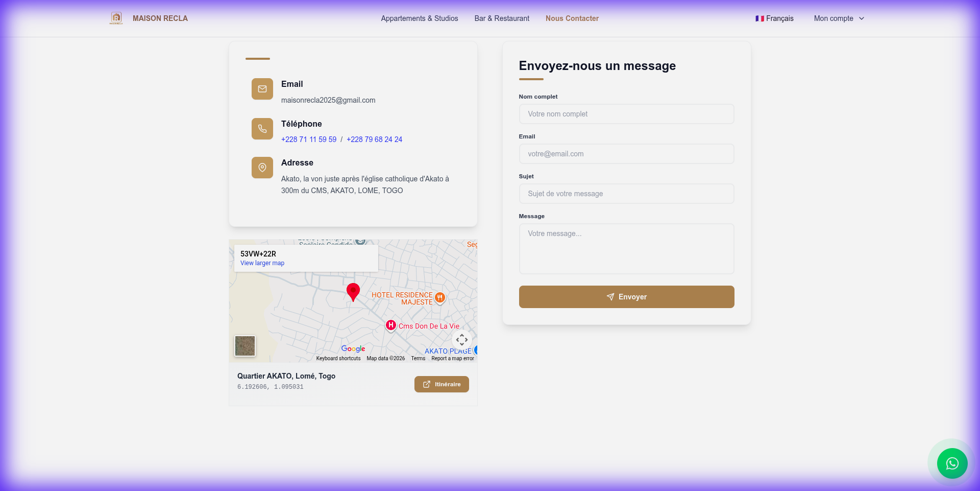Click the Envoyer button
980x491 pixels.
point(626,297)
